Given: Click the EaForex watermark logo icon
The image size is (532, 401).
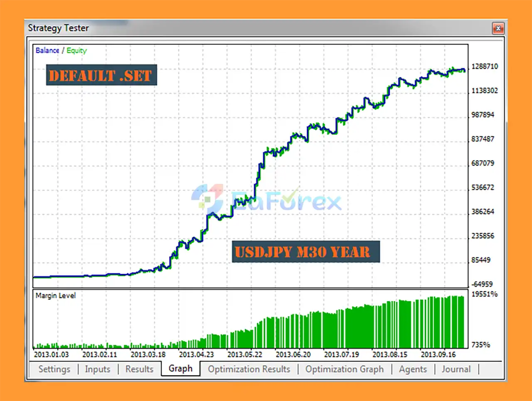Looking at the screenshot, I should tap(208, 199).
